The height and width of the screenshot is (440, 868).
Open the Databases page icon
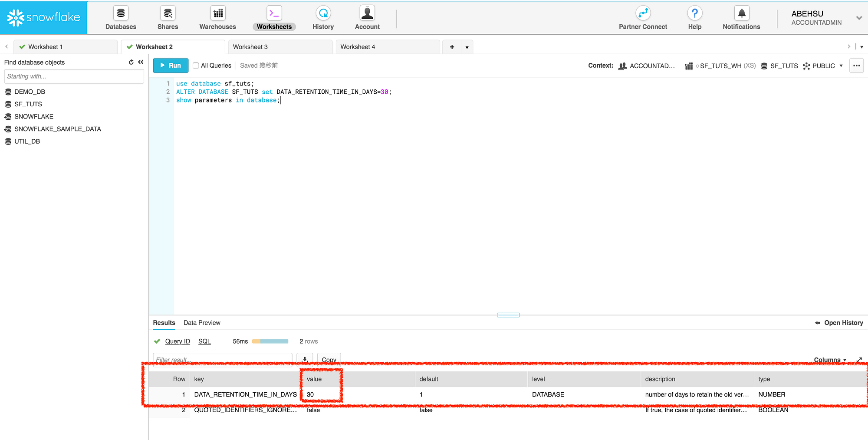tap(121, 13)
